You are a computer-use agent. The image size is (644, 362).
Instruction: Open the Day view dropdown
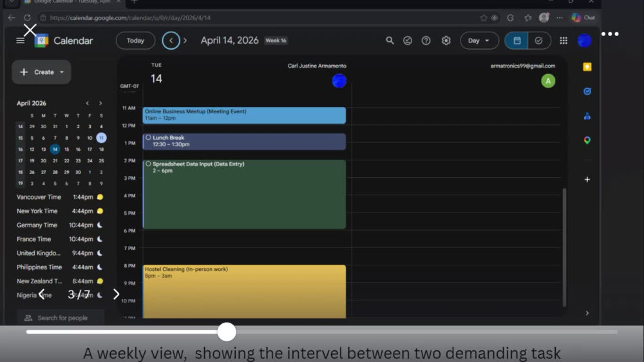(x=479, y=41)
